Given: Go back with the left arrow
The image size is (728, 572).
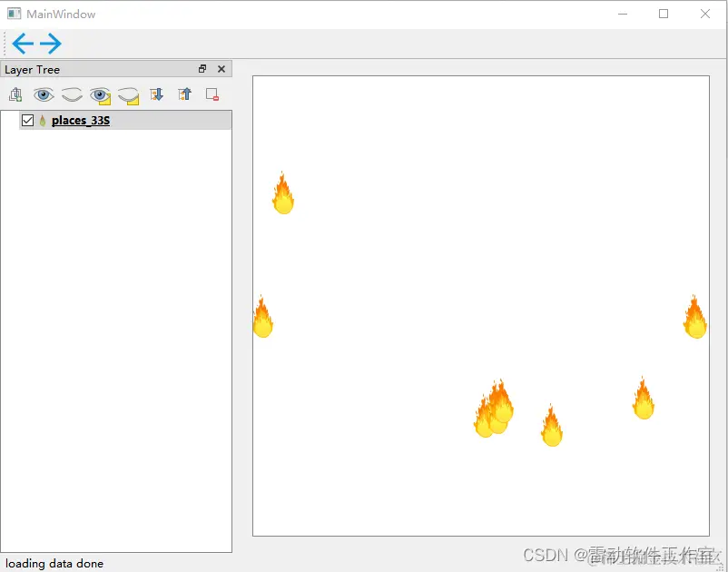Looking at the screenshot, I should point(23,44).
